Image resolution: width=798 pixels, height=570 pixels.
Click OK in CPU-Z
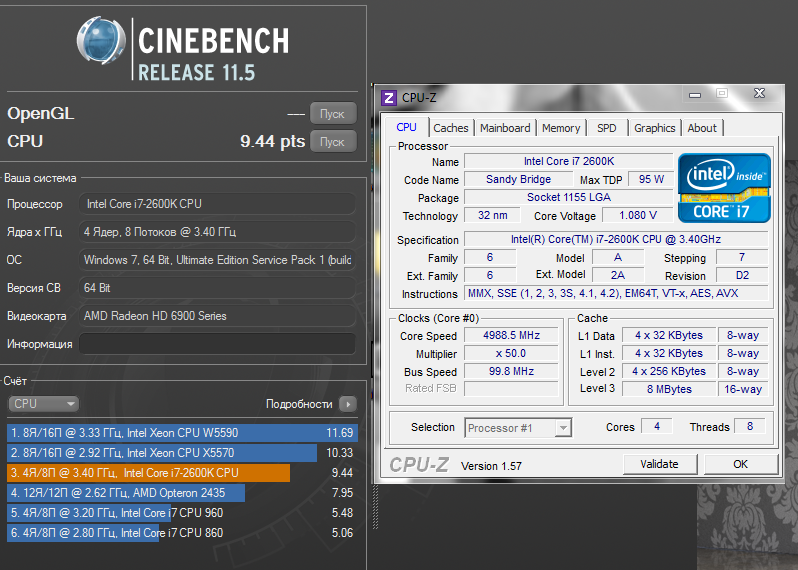pos(740,464)
